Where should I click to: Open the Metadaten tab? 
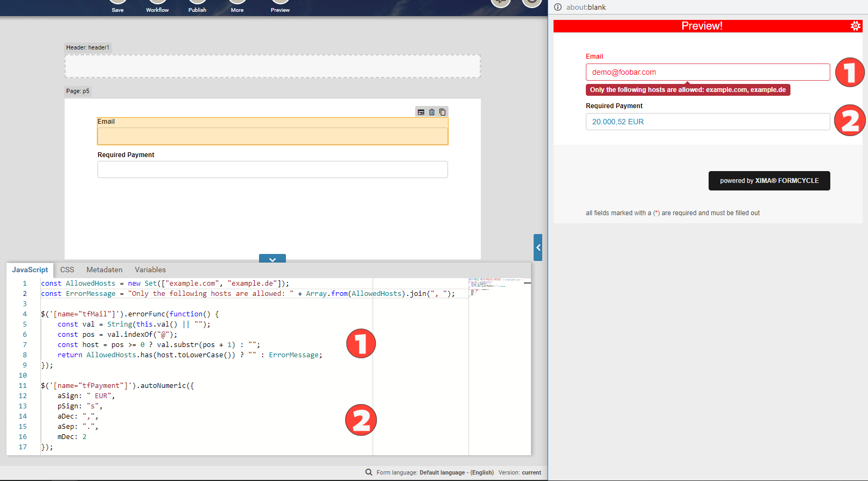(104, 270)
